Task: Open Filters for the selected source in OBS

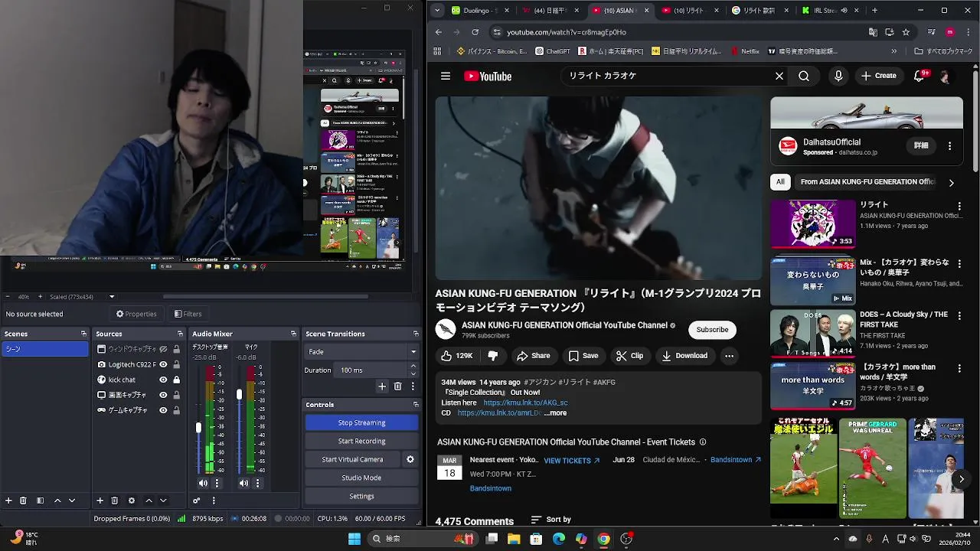Action: (x=188, y=314)
